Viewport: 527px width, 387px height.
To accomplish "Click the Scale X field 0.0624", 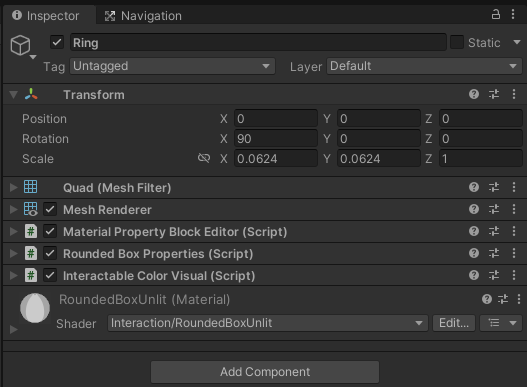I will [276, 158].
